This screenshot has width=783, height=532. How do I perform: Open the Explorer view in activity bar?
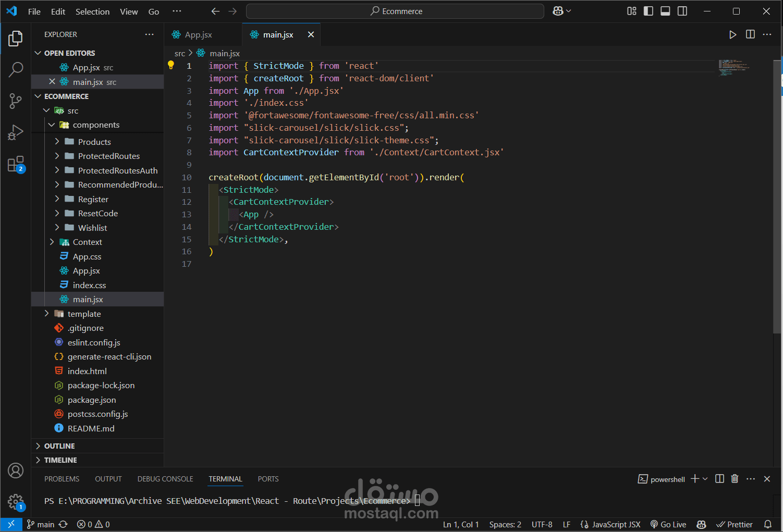16,39
